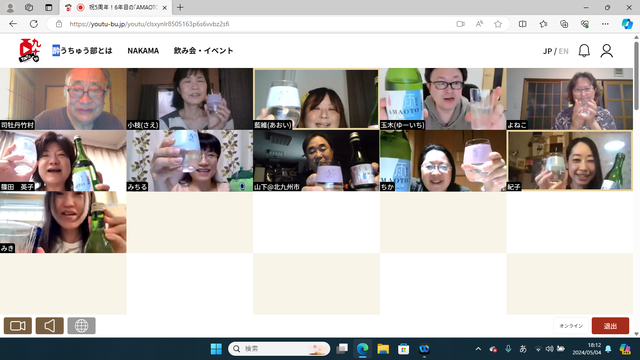This screenshot has width=640, height=360.
Task: Open the NAKAMA menu item
Action: [143, 51]
